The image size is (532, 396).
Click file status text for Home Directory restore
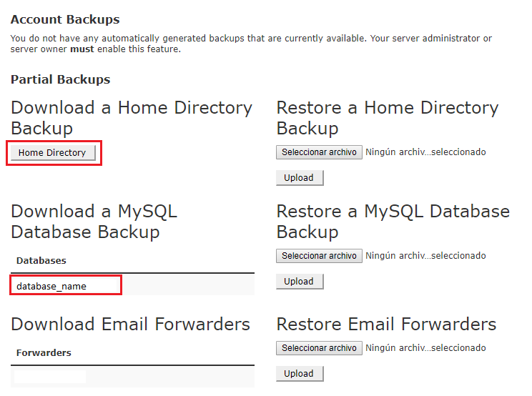coord(425,152)
